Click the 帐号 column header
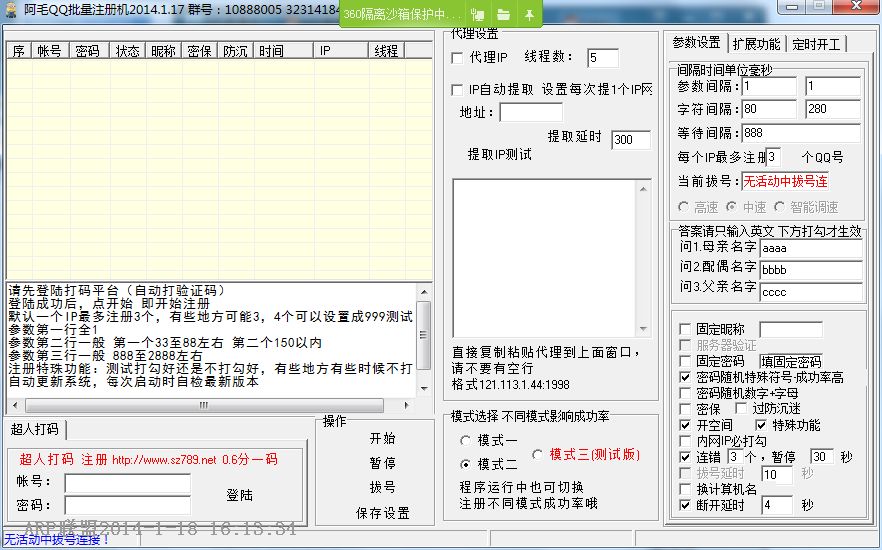 tap(50, 51)
